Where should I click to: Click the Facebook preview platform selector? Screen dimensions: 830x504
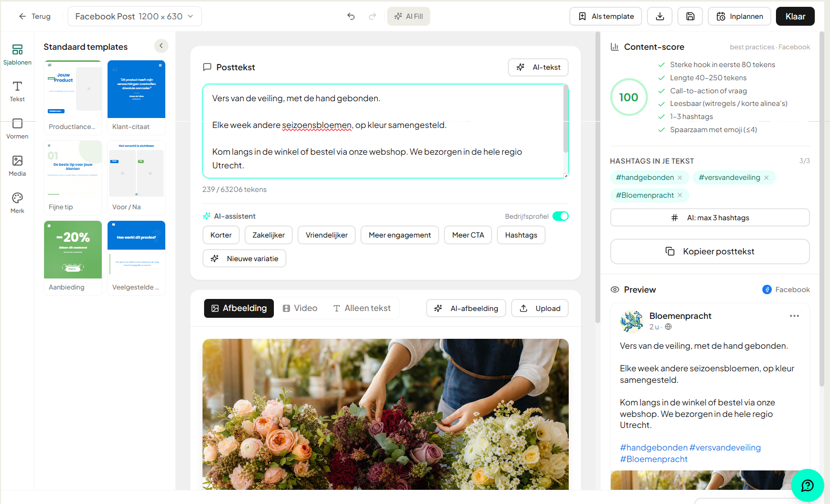coord(786,289)
